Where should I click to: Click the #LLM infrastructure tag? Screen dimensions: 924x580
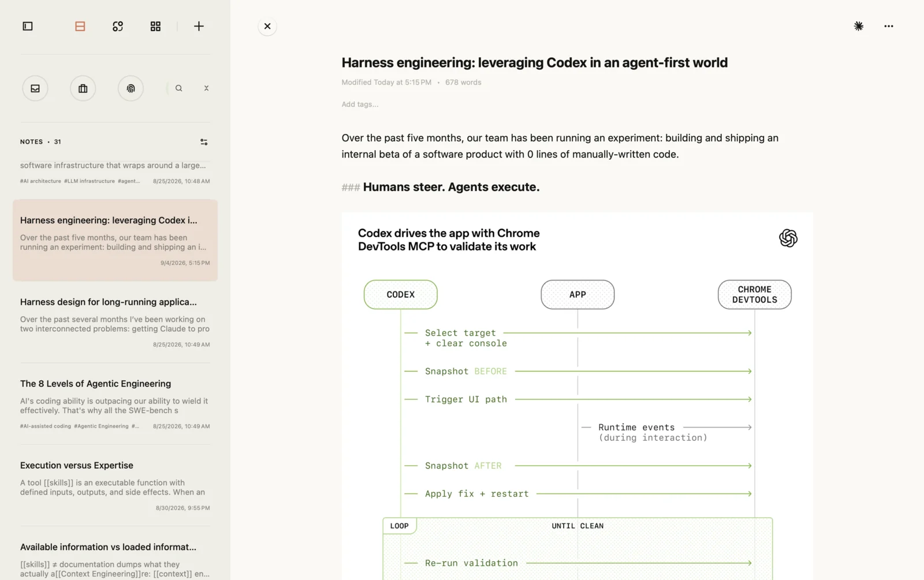[x=90, y=181]
